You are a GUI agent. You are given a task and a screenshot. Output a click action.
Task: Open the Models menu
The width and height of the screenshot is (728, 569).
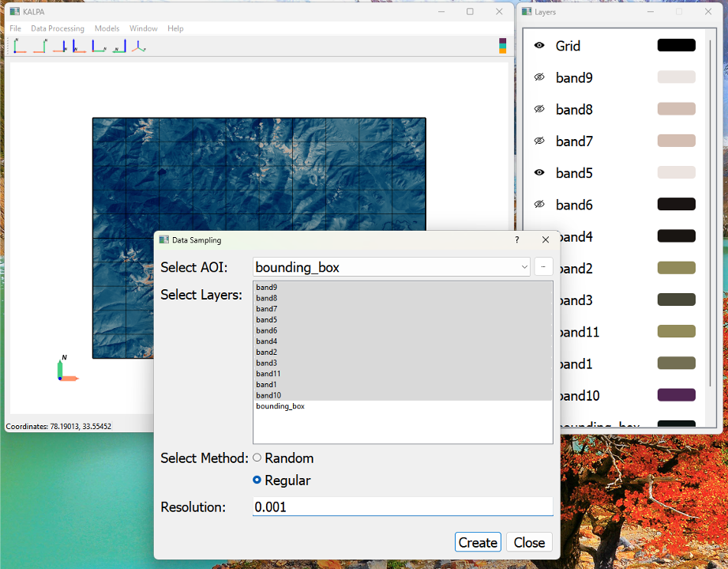[107, 28]
